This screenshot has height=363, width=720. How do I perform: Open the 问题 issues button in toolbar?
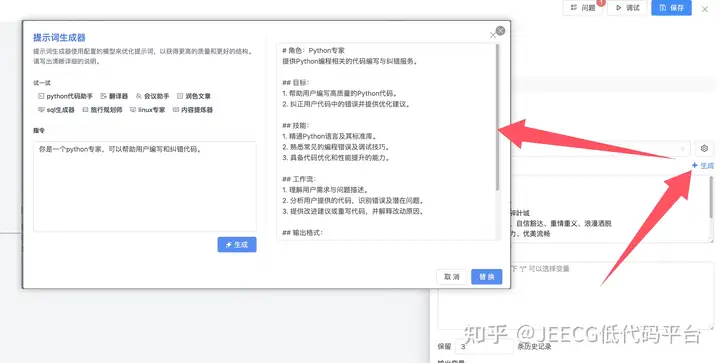coord(583,8)
